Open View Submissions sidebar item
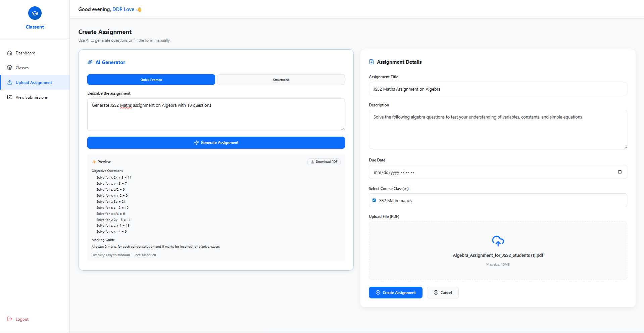This screenshot has height=333, width=644. [x=35, y=97]
